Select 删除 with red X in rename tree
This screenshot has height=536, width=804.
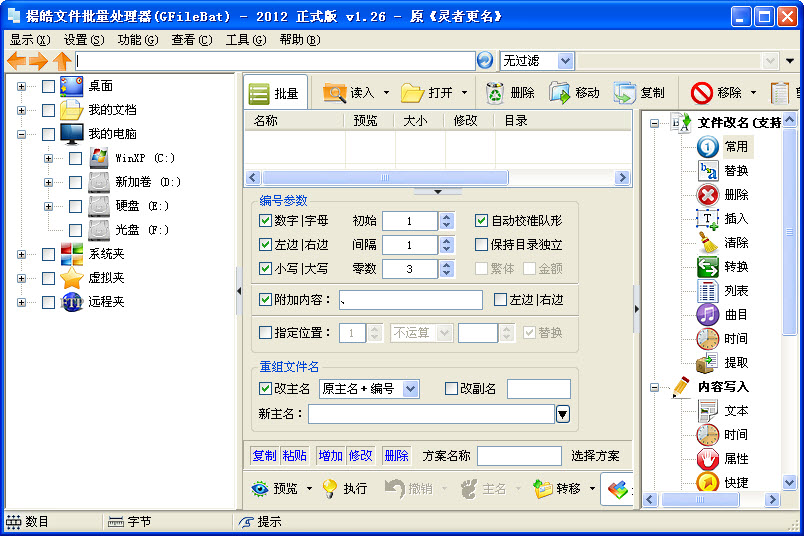(x=736, y=195)
